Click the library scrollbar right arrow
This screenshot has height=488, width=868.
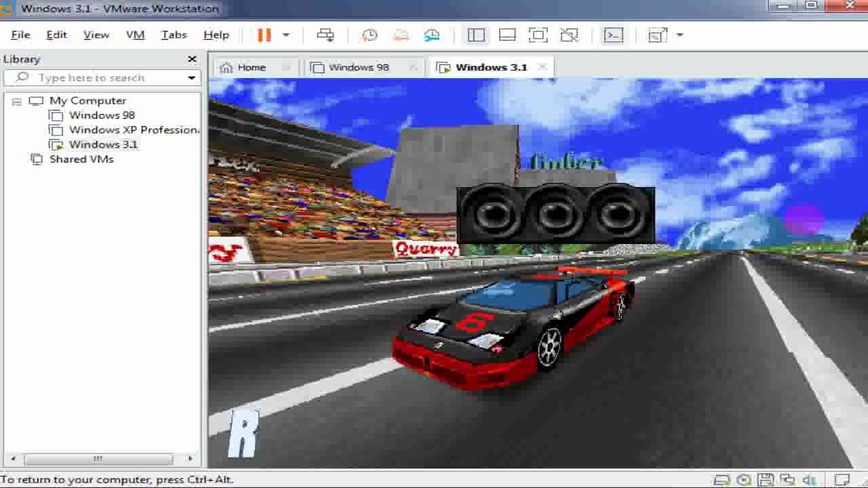(x=190, y=458)
